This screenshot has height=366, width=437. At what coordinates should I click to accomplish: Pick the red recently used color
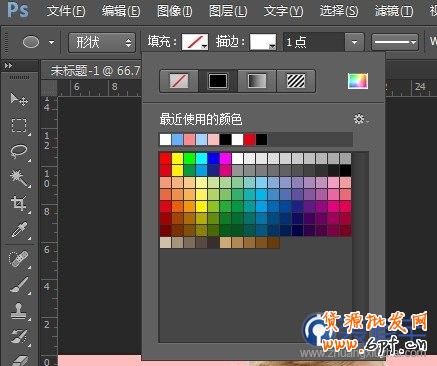point(249,139)
